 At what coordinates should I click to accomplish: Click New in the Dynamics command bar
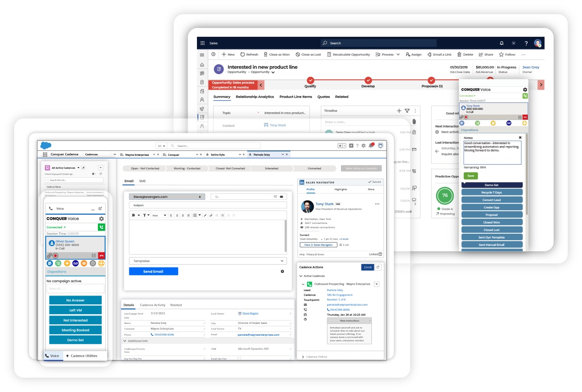point(228,54)
